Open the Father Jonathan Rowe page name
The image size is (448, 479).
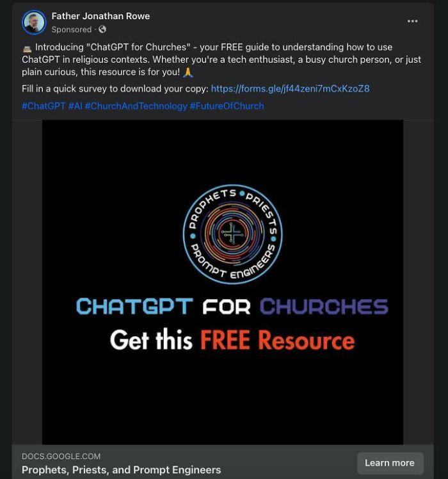[100, 16]
